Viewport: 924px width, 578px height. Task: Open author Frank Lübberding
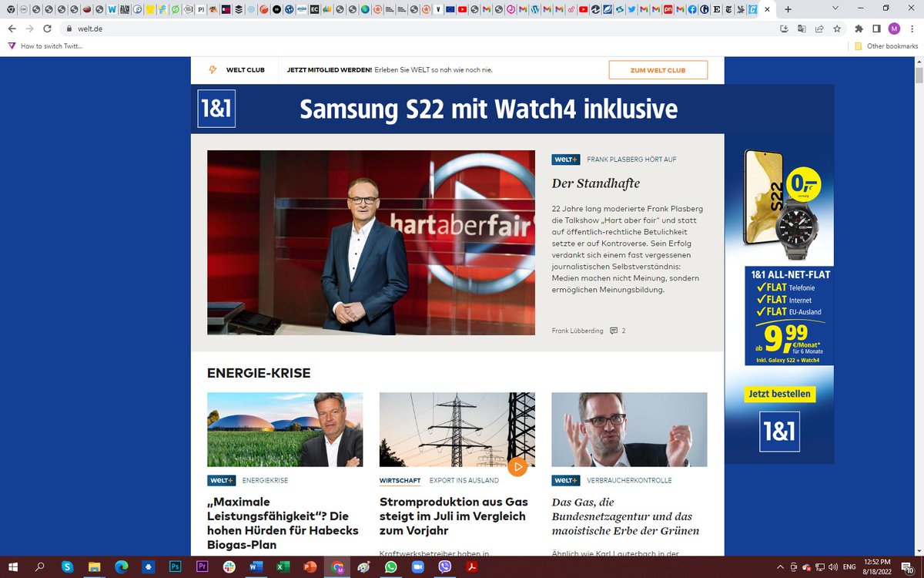tap(577, 331)
